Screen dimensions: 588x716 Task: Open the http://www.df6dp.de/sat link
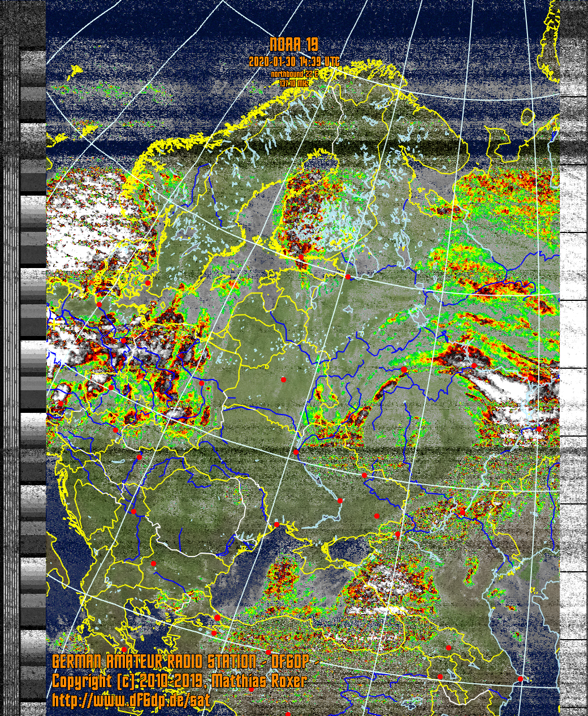(x=131, y=700)
